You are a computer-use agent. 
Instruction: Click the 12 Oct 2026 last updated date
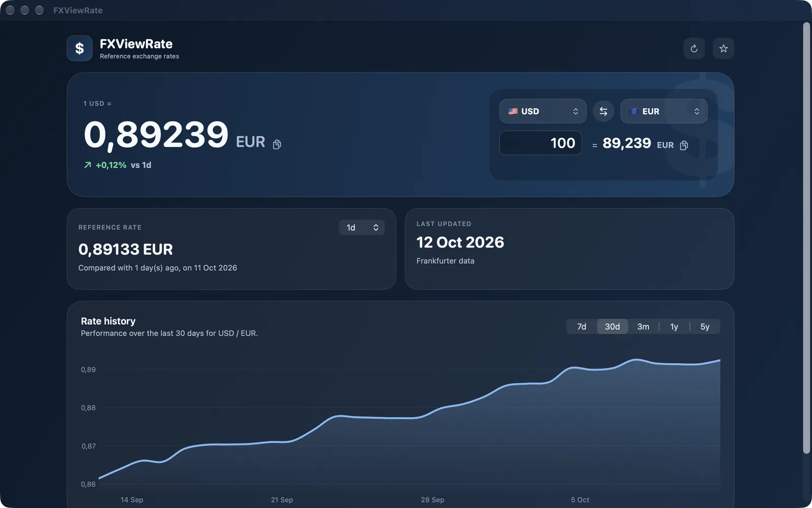click(460, 242)
